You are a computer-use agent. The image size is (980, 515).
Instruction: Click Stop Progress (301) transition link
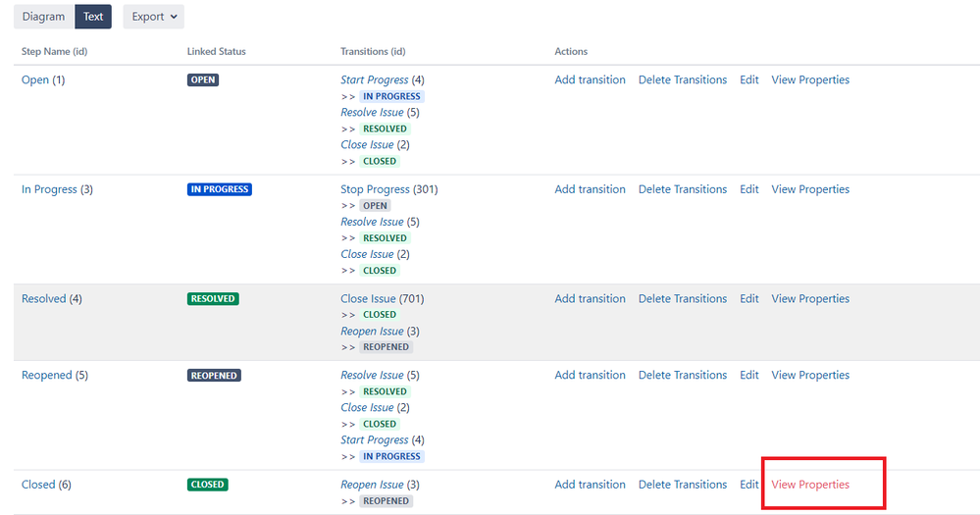click(375, 189)
